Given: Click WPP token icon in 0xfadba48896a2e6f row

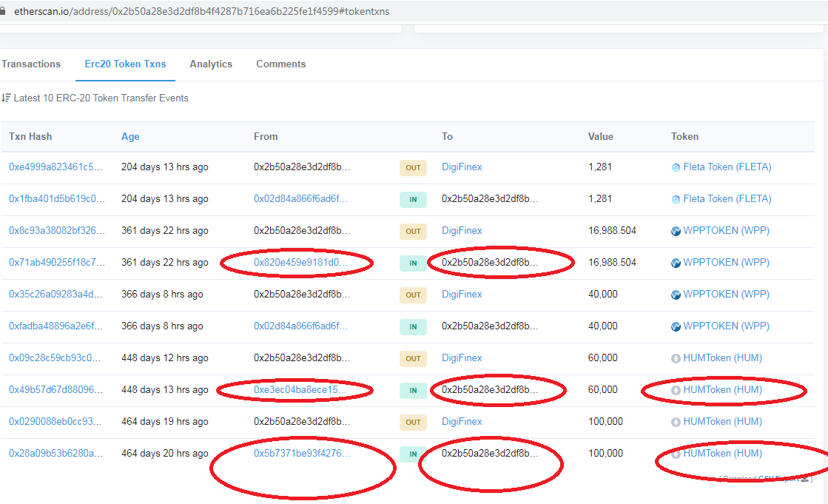Looking at the screenshot, I should [676, 326].
